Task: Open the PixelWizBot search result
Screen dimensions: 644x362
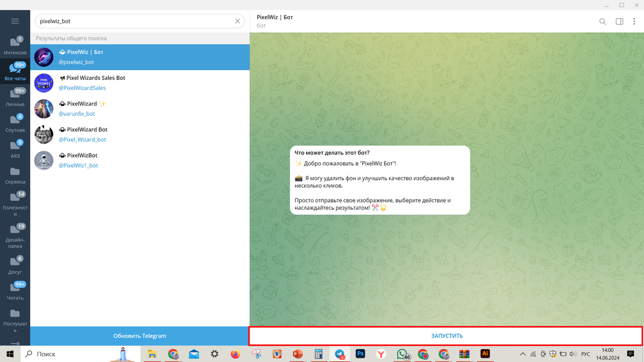Action: (140, 160)
